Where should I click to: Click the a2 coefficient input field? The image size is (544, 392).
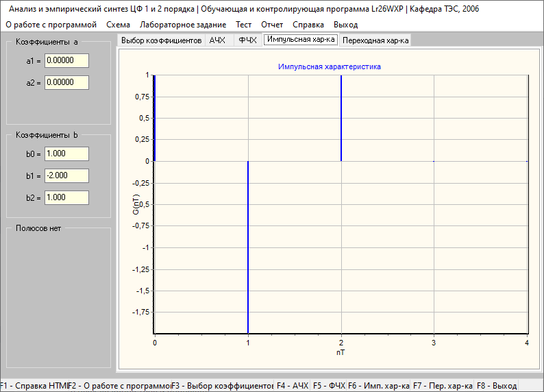[66, 82]
